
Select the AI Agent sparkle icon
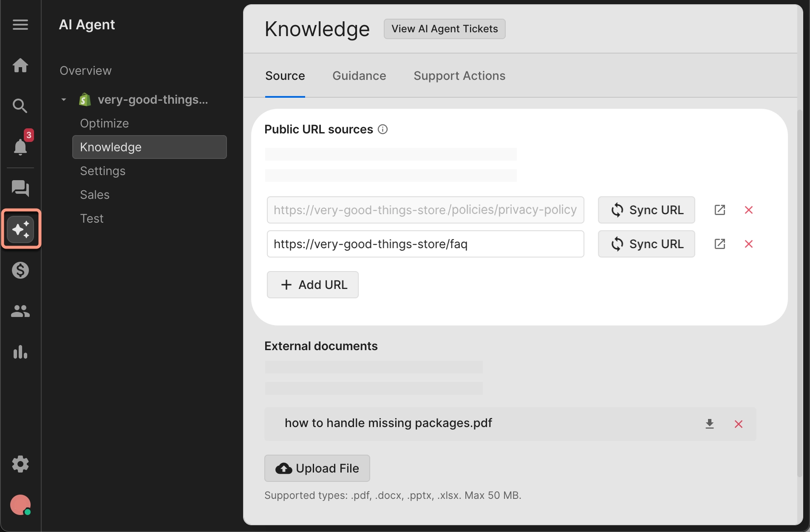(x=21, y=229)
